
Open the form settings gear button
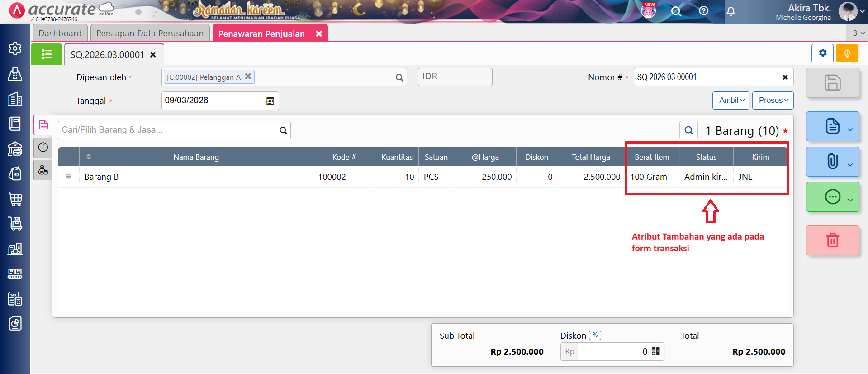(x=822, y=53)
